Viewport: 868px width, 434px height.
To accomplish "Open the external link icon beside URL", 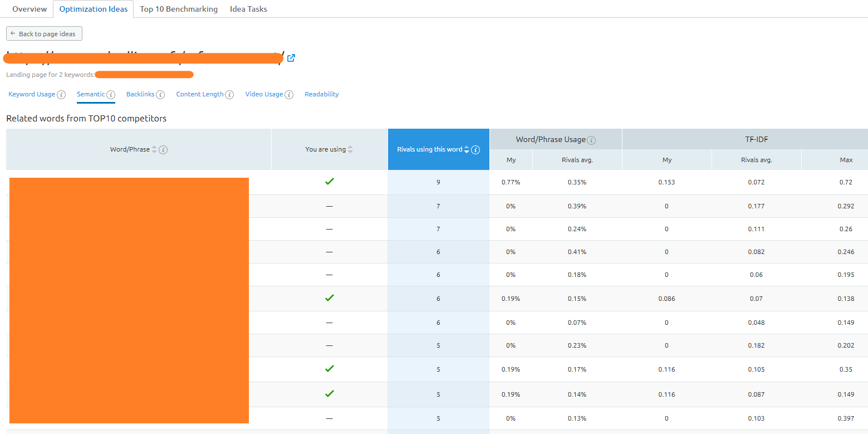I will (291, 58).
